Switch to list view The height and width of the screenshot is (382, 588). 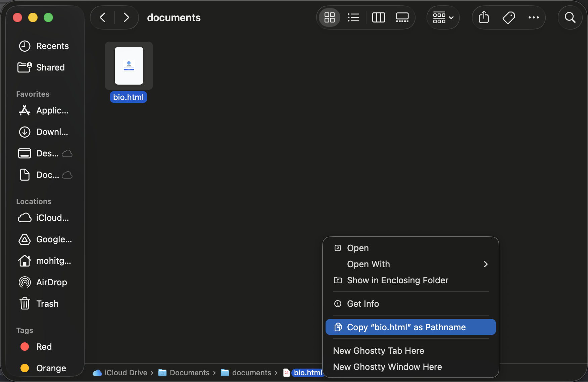[x=354, y=17]
